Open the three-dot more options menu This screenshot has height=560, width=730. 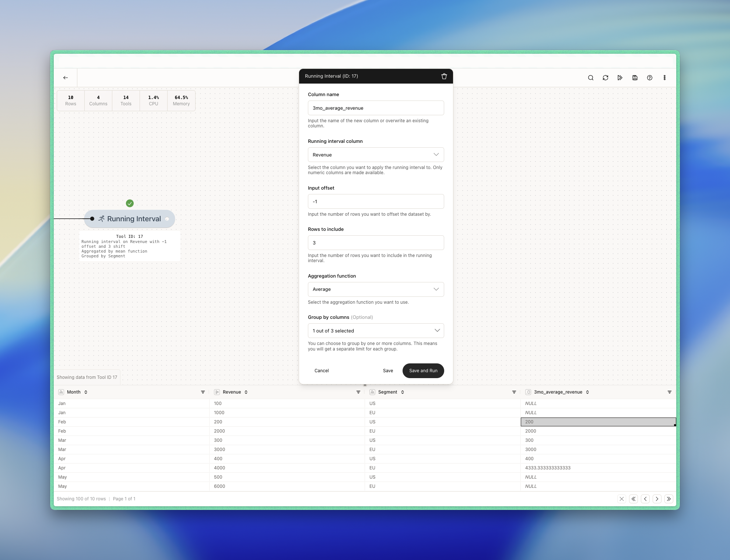tap(664, 78)
